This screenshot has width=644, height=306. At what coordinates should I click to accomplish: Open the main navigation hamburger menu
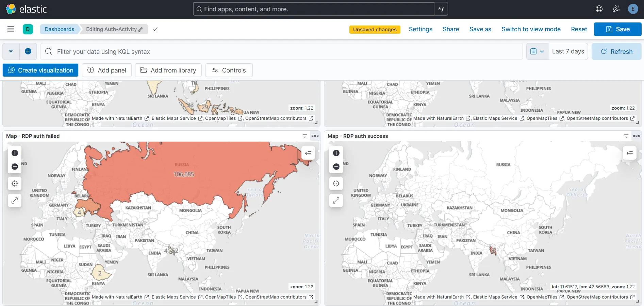[11, 29]
